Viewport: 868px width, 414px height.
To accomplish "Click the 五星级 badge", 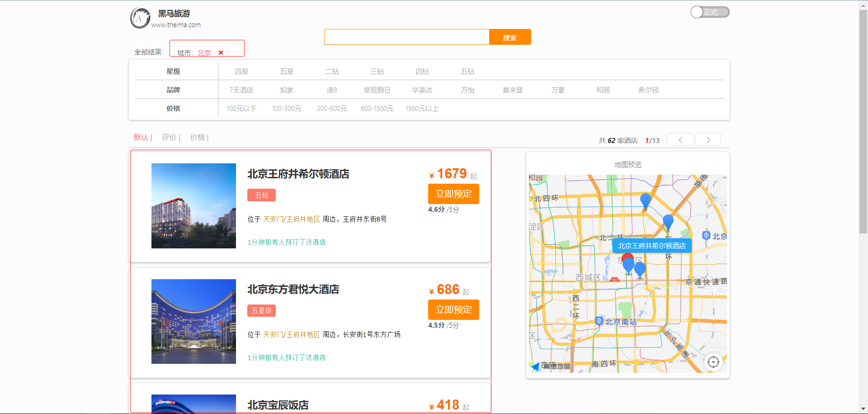I will tap(261, 310).
